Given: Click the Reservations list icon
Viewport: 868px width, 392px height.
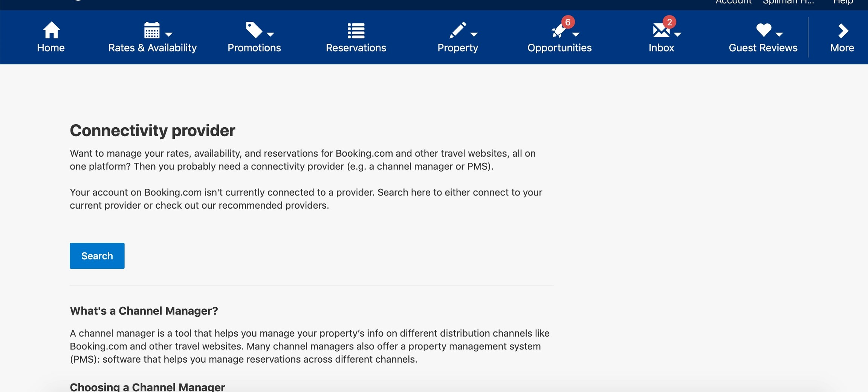Looking at the screenshot, I should click(x=355, y=30).
